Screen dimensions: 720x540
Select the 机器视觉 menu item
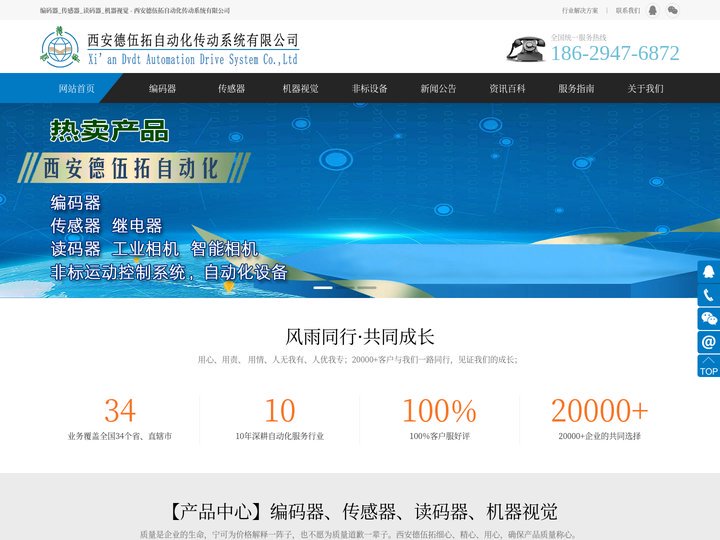[x=300, y=88]
